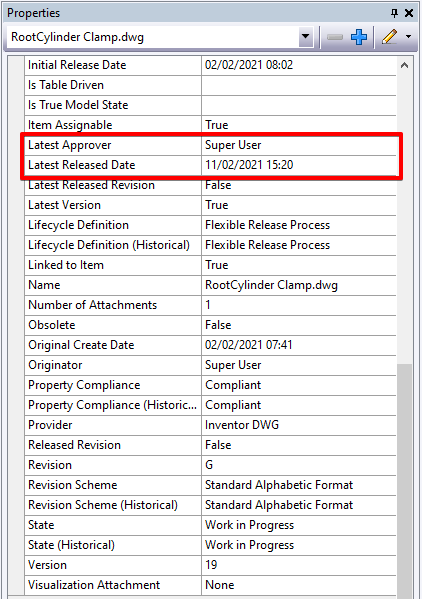Pin the Properties panel
422x599 pixels.
tap(395, 13)
